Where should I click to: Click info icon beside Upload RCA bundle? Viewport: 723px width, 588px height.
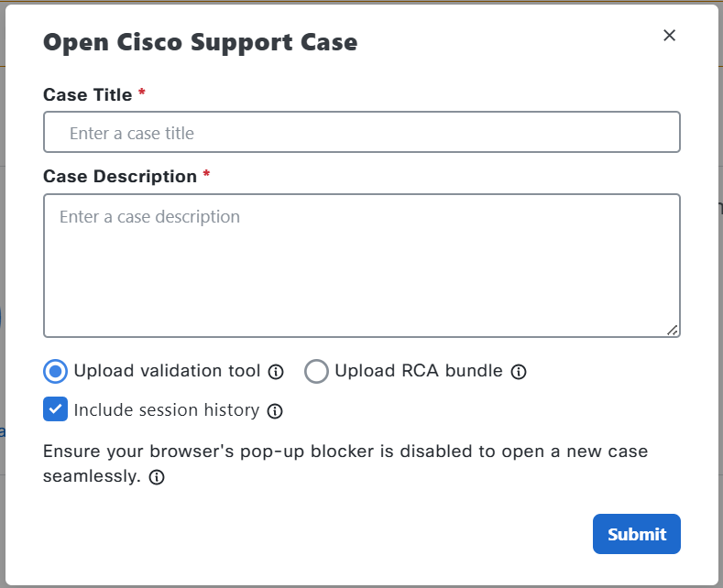tap(519, 372)
